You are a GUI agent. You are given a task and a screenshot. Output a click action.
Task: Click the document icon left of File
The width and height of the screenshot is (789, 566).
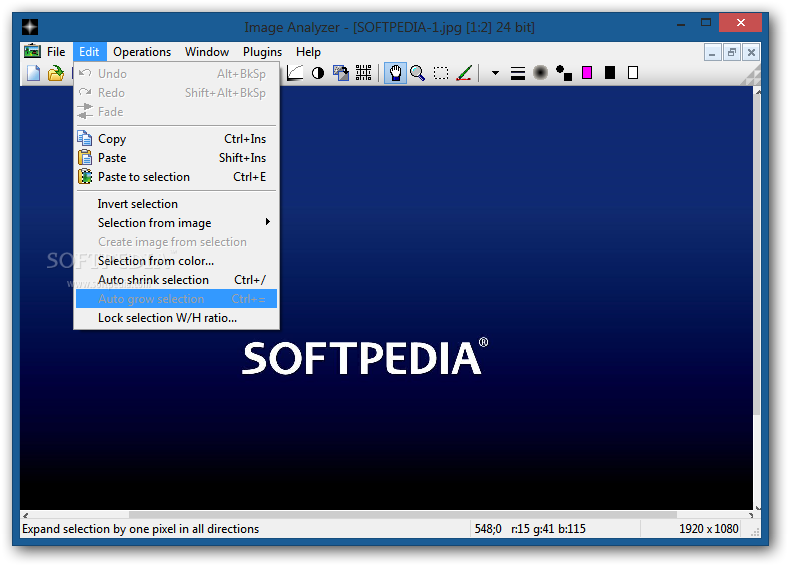32,51
